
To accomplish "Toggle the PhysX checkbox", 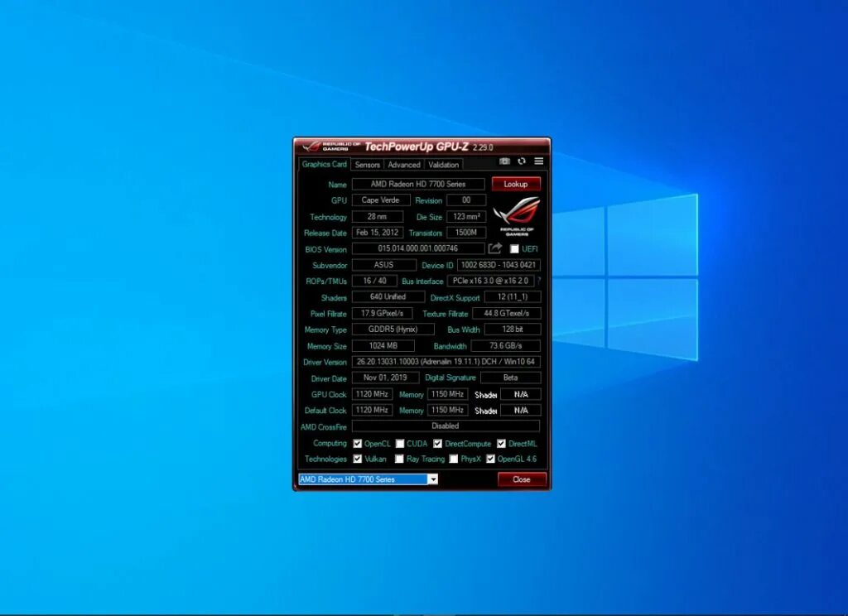I will click(x=454, y=459).
